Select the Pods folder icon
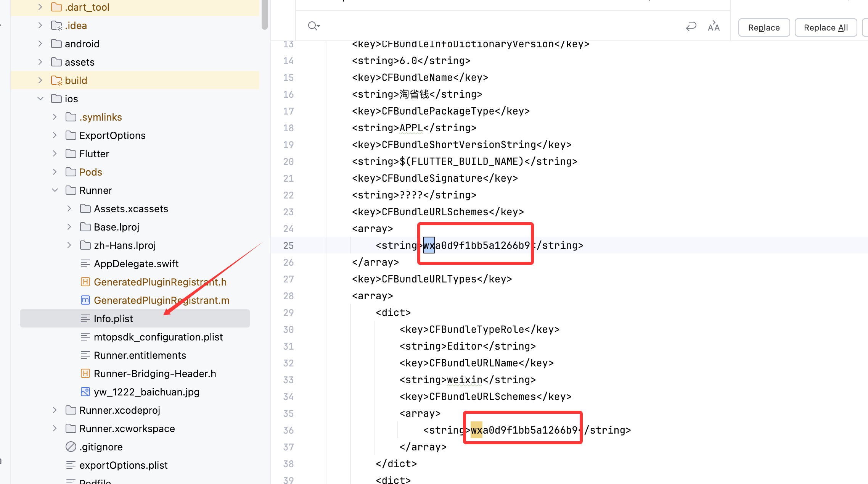The image size is (868, 484). [71, 172]
